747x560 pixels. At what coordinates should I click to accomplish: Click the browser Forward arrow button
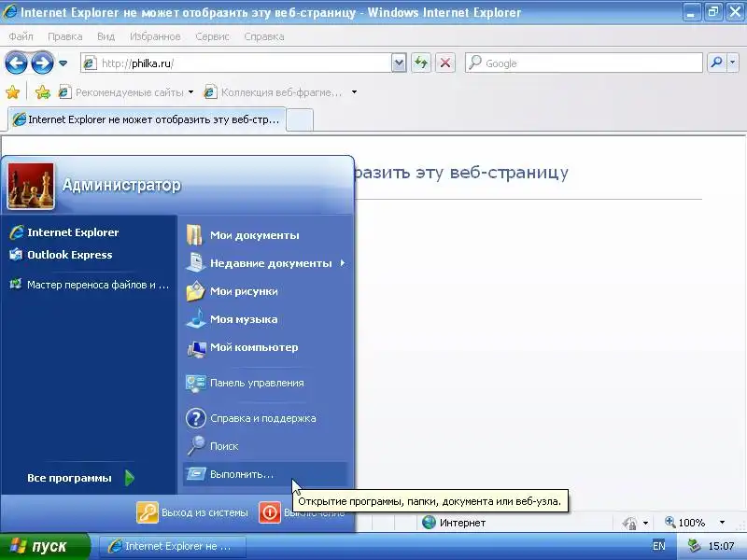pyautogui.click(x=42, y=63)
